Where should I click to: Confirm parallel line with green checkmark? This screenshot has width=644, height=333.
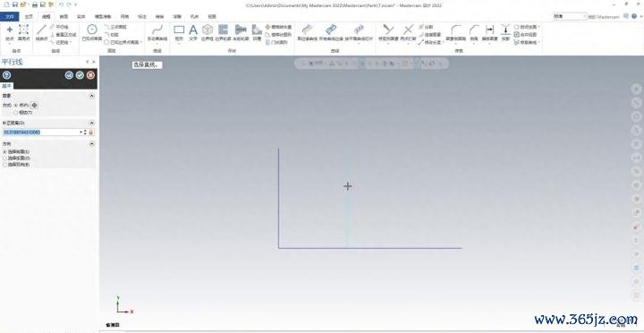(x=80, y=75)
